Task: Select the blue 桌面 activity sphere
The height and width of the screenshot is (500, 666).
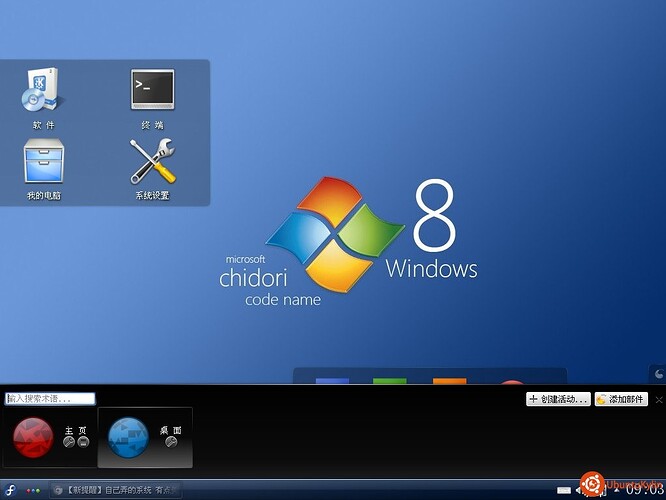Action: (128, 438)
